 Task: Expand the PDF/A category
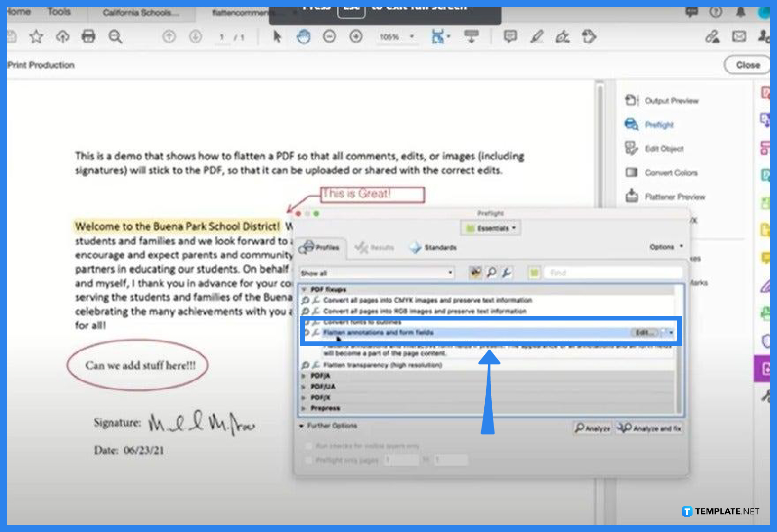coord(304,376)
